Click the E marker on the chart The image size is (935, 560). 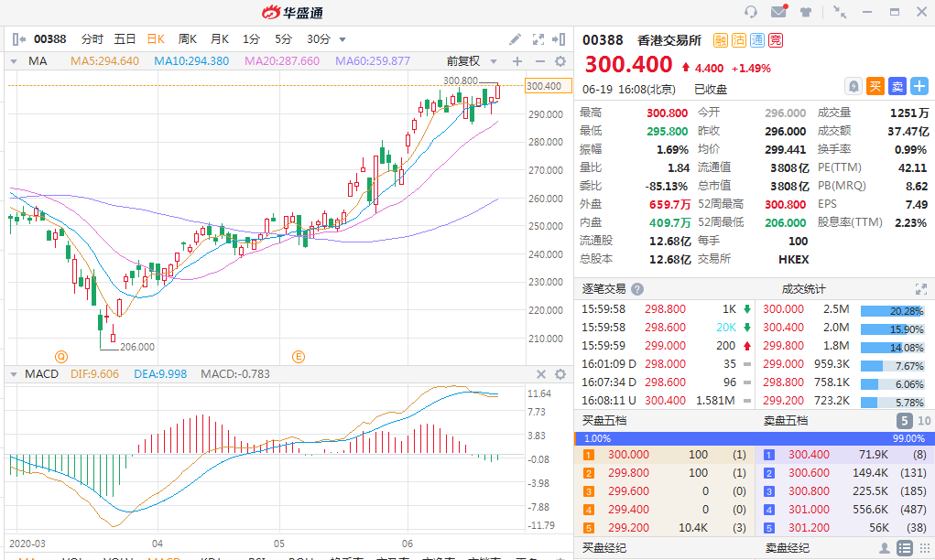pos(299,357)
